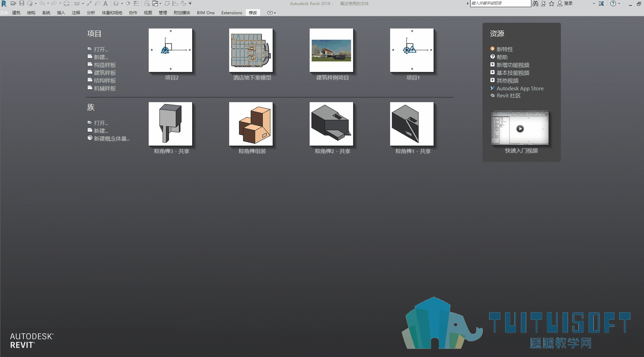This screenshot has height=357, width=644.
Task: Click 登录 sign in button
Action: (x=568, y=3)
